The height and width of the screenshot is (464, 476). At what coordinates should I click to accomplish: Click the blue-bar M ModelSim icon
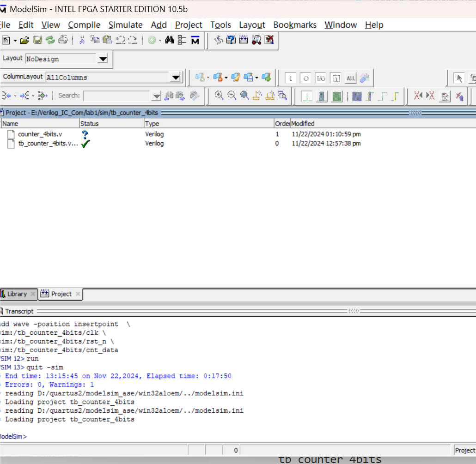(x=195, y=40)
